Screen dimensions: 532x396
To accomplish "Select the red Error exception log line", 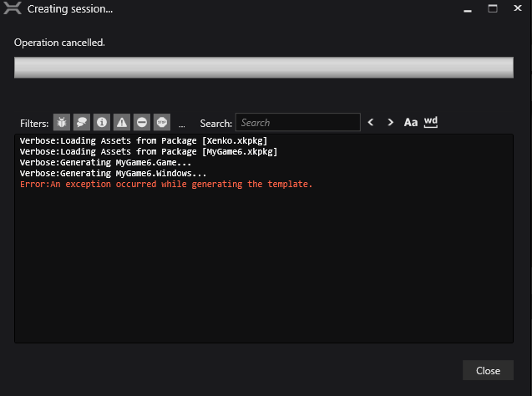I will pyautogui.click(x=166, y=185).
